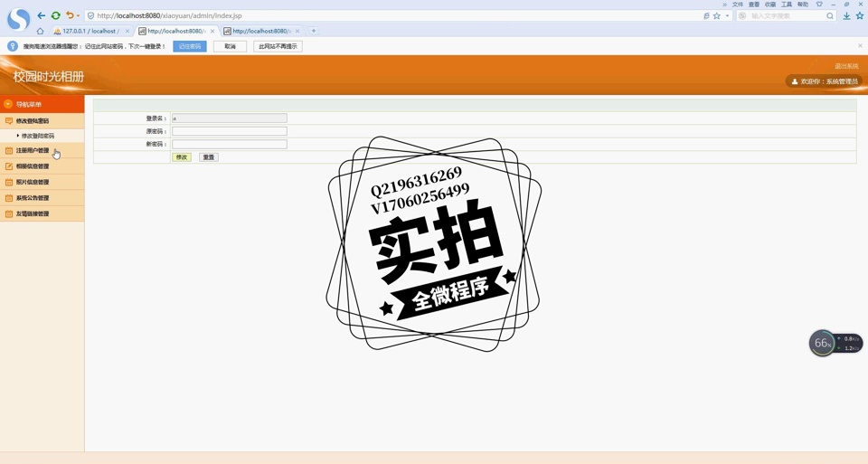
Task: Click the magnifier icon in search box
Action: tap(830, 15)
